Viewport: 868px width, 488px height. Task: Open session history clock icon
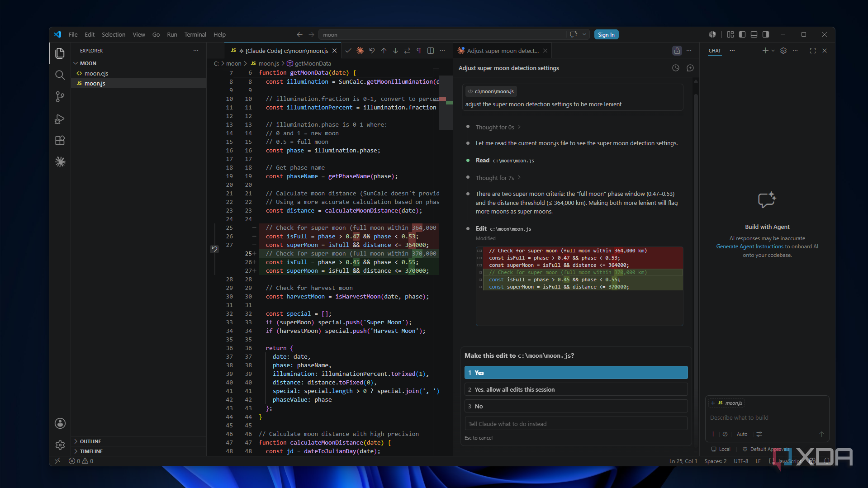[x=676, y=68]
